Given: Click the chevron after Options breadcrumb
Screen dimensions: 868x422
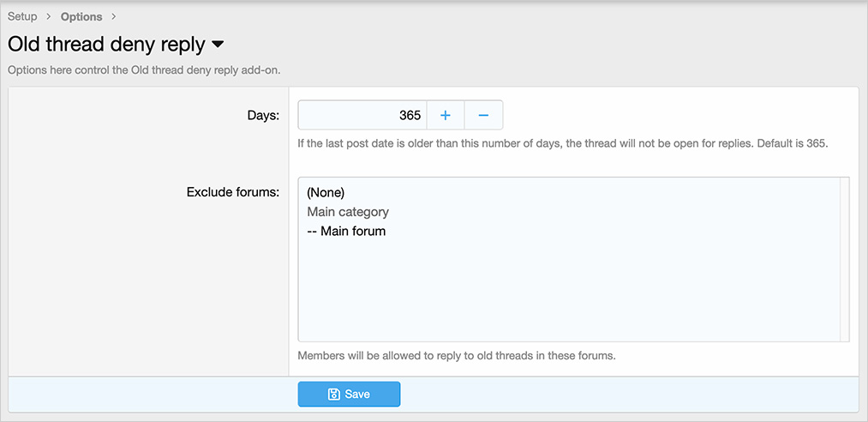Looking at the screenshot, I should tap(113, 16).
